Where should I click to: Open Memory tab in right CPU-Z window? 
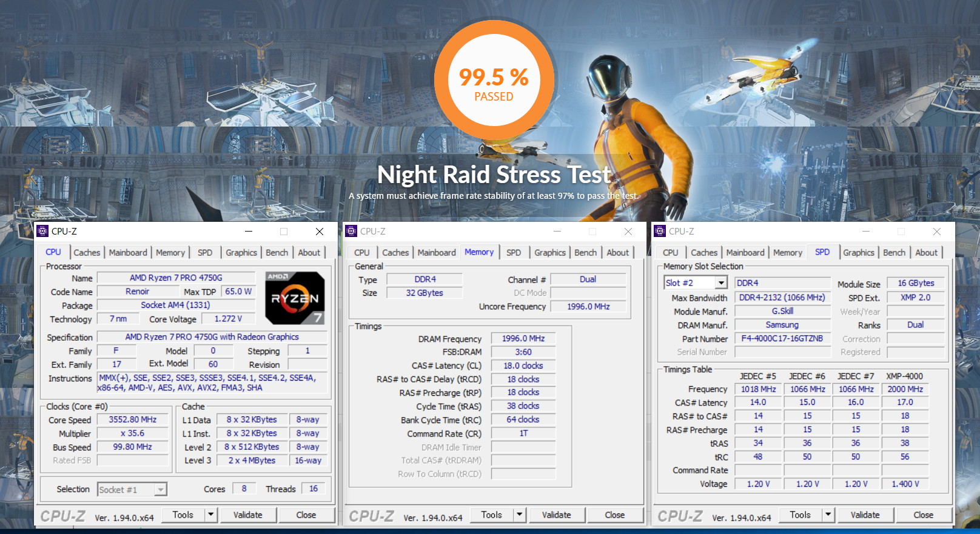[788, 253]
